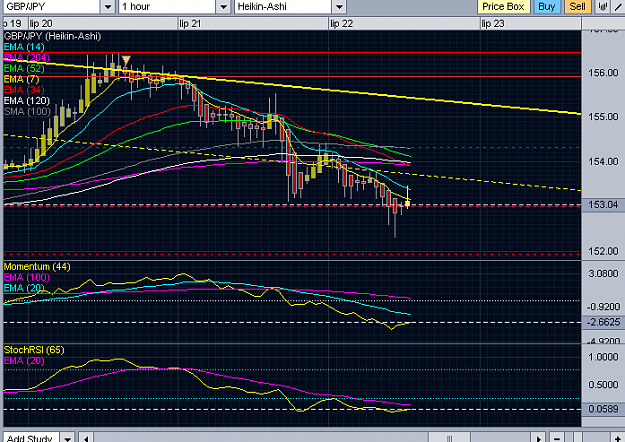Select EMA (100) label in Momentum panel

pos(27,277)
